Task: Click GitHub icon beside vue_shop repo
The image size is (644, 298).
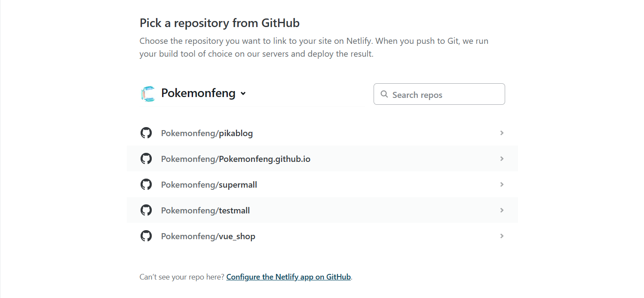Action: pyautogui.click(x=146, y=236)
